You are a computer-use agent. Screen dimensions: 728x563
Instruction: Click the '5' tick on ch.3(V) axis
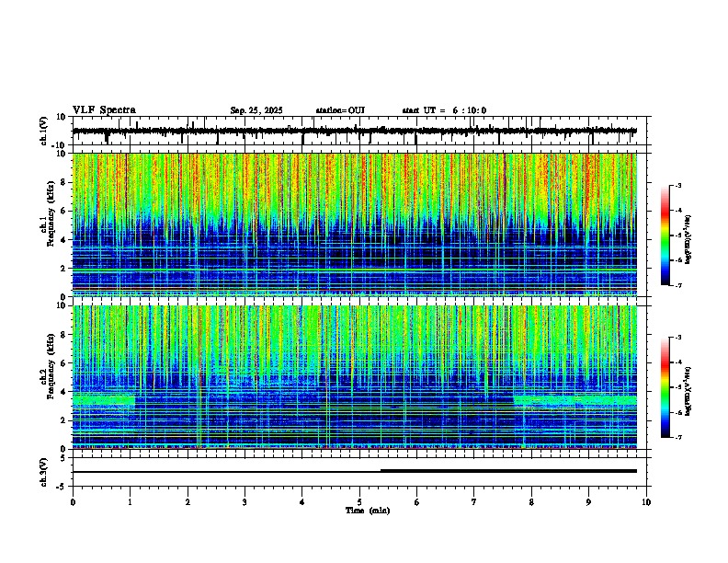tap(64, 458)
